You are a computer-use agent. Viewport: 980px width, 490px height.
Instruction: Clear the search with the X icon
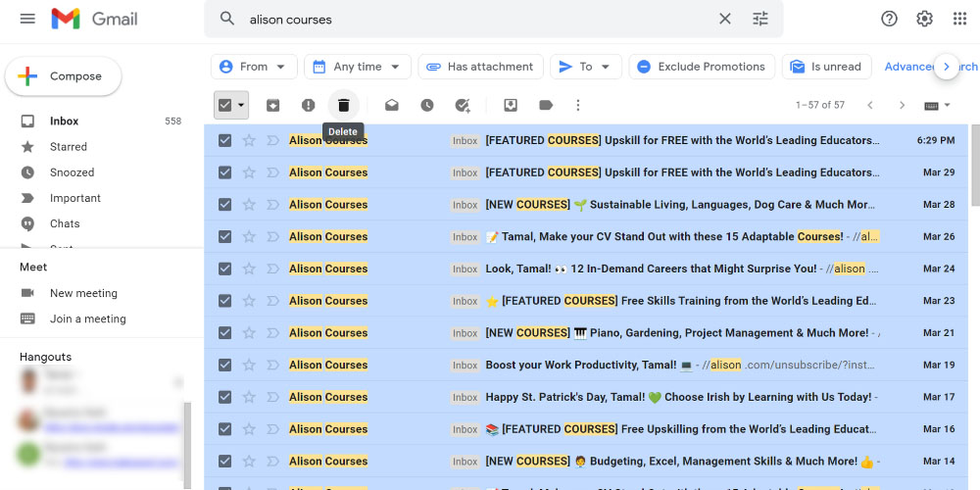click(x=725, y=19)
